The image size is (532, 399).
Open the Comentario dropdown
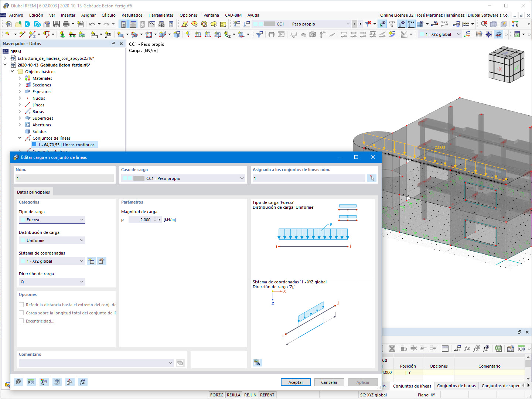pyautogui.click(x=96, y=363)
